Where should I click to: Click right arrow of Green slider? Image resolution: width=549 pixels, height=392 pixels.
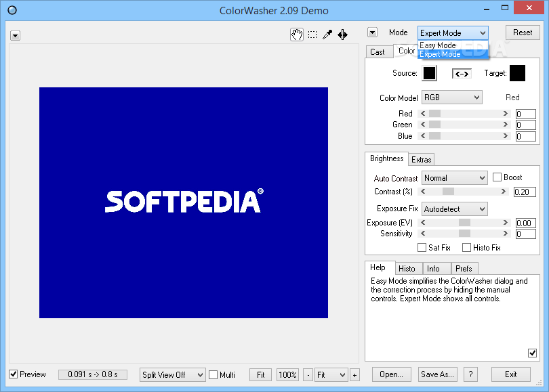[x=505, y=125]
